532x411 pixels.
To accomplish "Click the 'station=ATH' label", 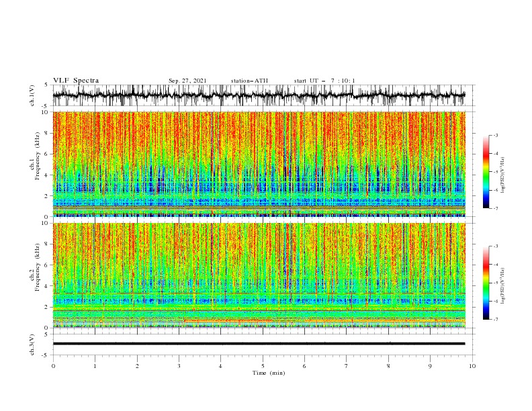I will click(249, 81).
